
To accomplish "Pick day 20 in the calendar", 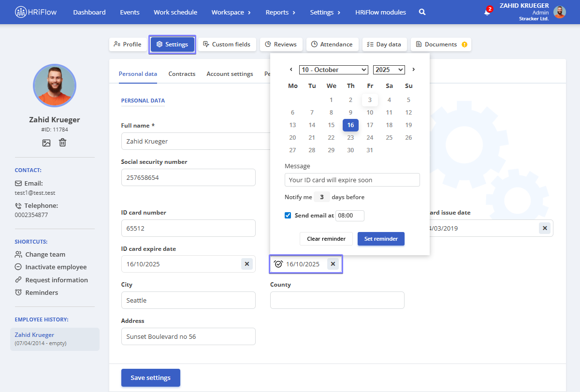I will tap(292, 138).
